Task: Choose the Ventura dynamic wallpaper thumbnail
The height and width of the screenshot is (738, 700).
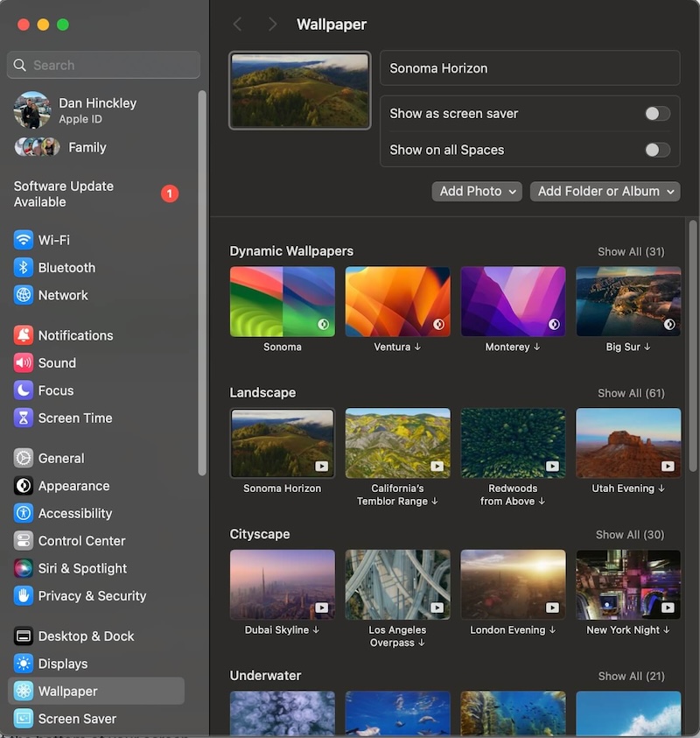Action: [397, 302]
